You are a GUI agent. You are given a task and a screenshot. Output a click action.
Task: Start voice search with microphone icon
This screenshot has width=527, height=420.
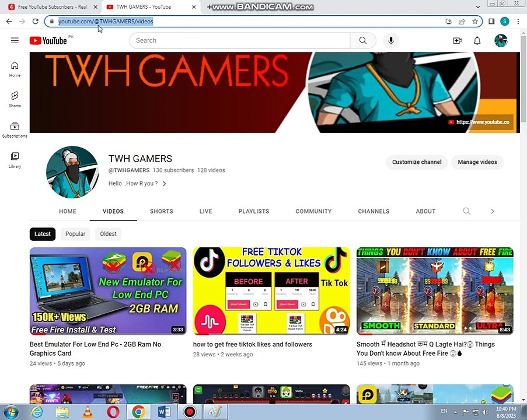coord(391,41)
